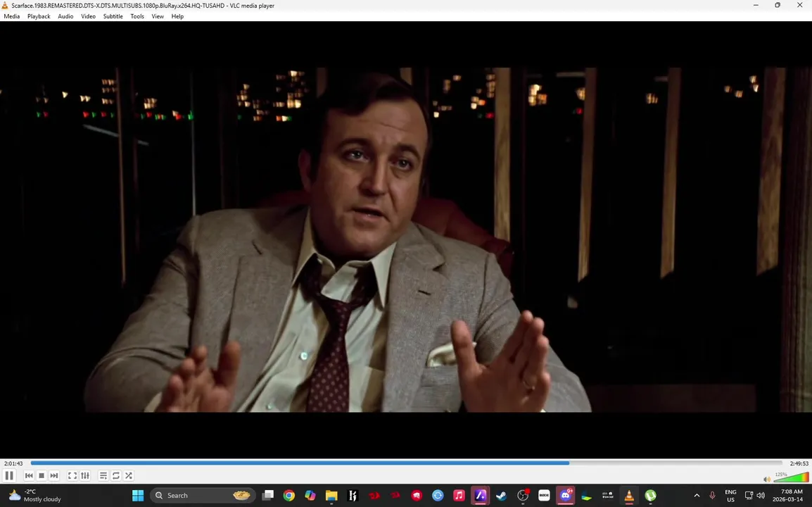Skip to next media item

(54, 475)
